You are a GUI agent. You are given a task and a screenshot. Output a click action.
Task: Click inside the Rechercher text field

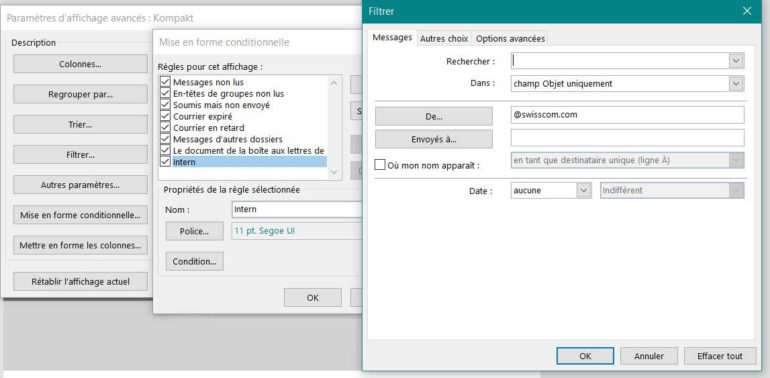(x=620, y=61)
